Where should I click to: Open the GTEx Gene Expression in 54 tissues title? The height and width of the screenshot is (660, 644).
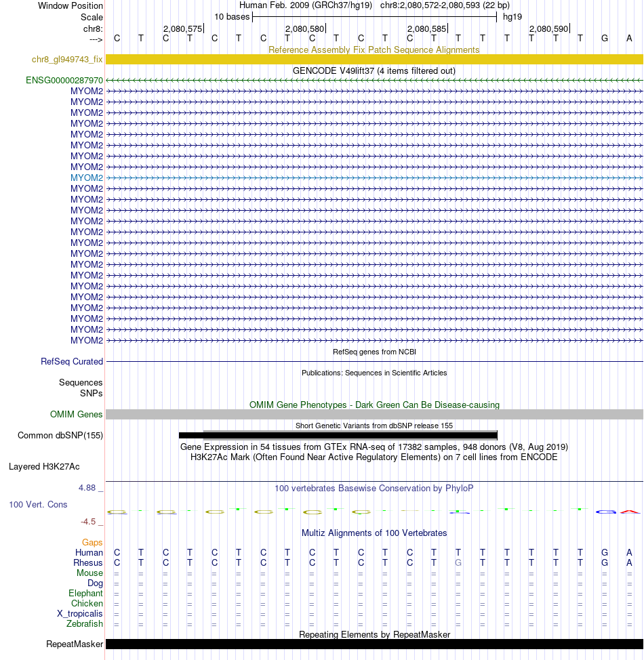point(374,447)
